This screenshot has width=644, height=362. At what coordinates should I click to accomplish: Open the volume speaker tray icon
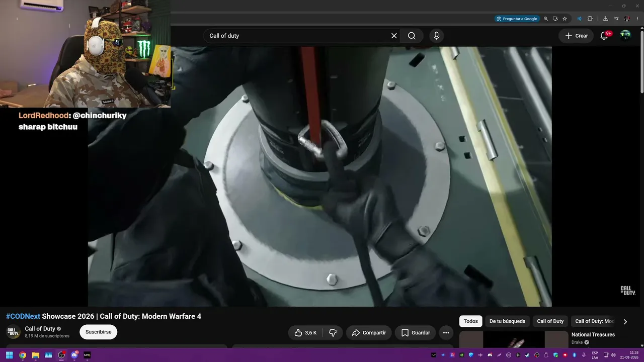tap(613, 355)
